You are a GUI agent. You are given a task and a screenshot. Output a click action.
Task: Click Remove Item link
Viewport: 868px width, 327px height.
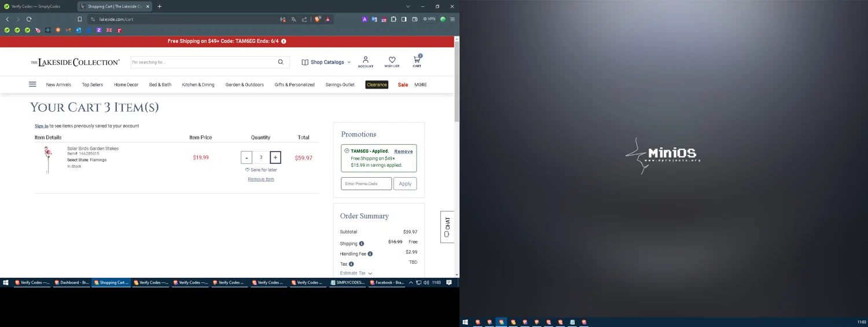click(x=261, y=179)
